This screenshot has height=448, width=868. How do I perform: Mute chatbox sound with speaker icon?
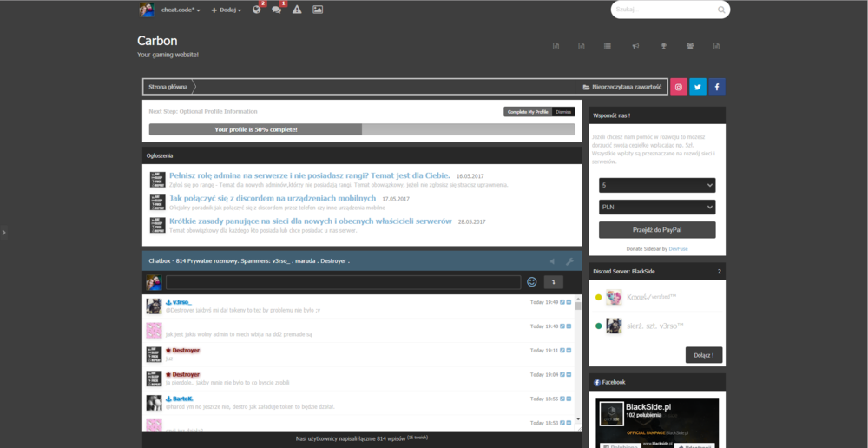(551, 261)
